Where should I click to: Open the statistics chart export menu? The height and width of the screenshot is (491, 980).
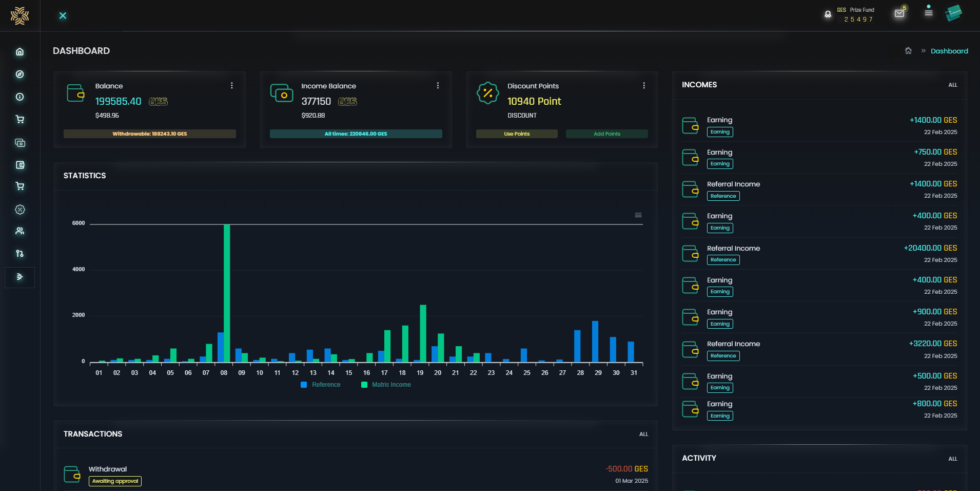(638, 215)
